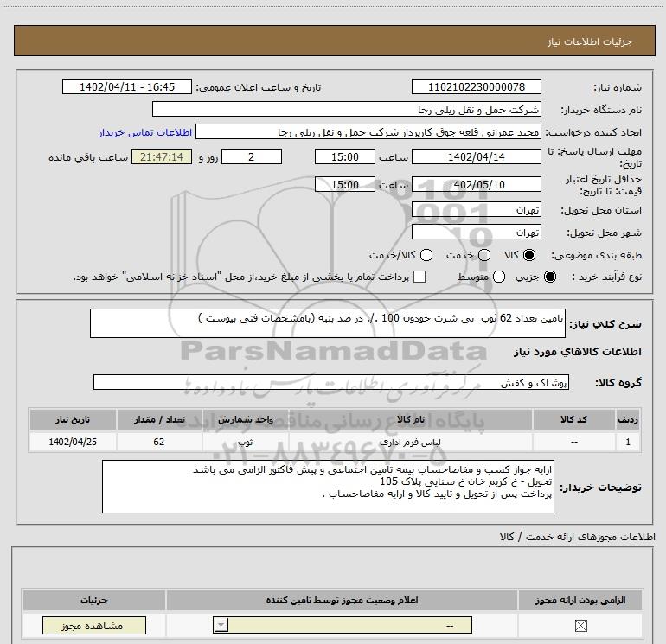
Task: Toggle the الزامی بودن ارائه مجوز checkbox
Action: pos(580,626)
